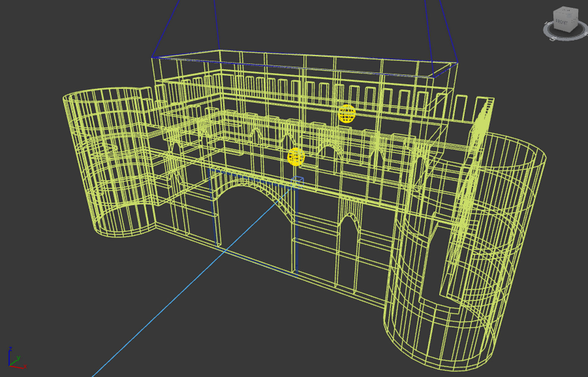Select the upper yellow sphere light gizmo

tap(347, 114)
